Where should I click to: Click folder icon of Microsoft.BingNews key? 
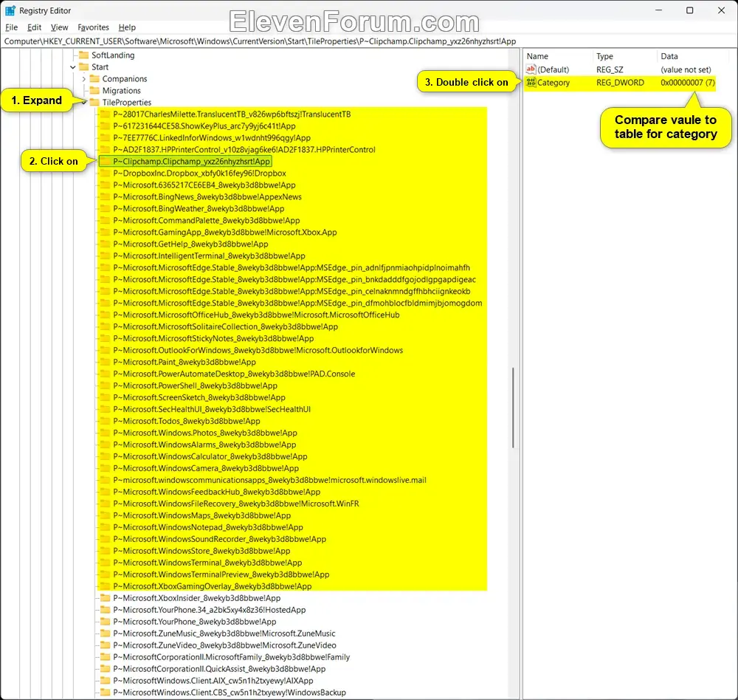click(106, 197)
